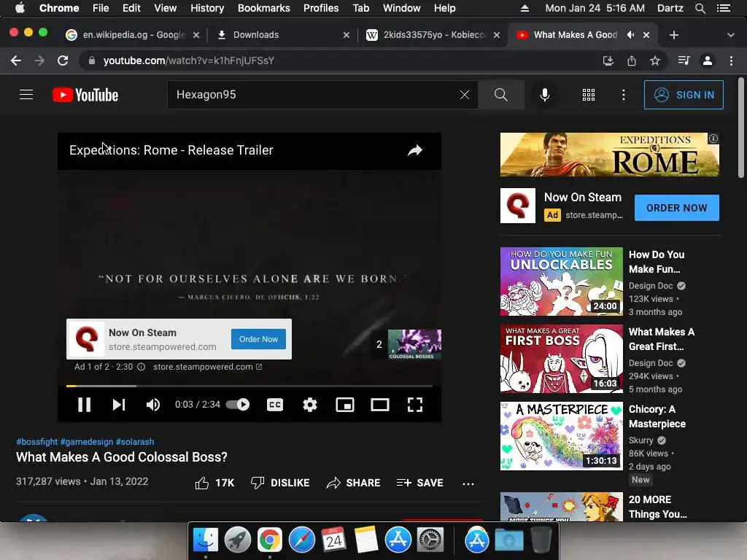
Task: Open the Profiles menu
Action: [x=321, y=8]
